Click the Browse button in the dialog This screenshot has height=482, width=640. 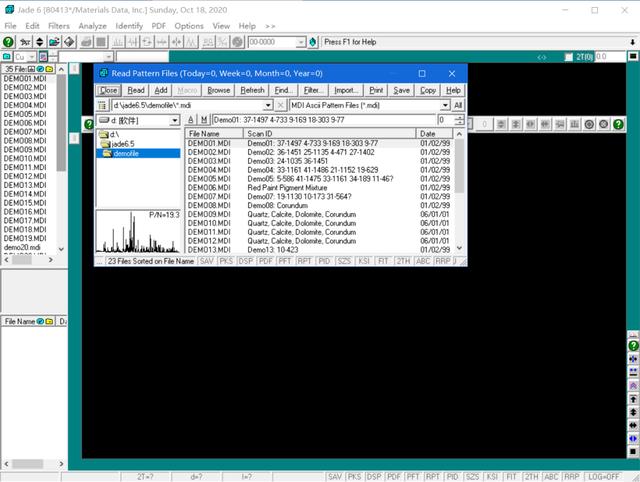218,90
